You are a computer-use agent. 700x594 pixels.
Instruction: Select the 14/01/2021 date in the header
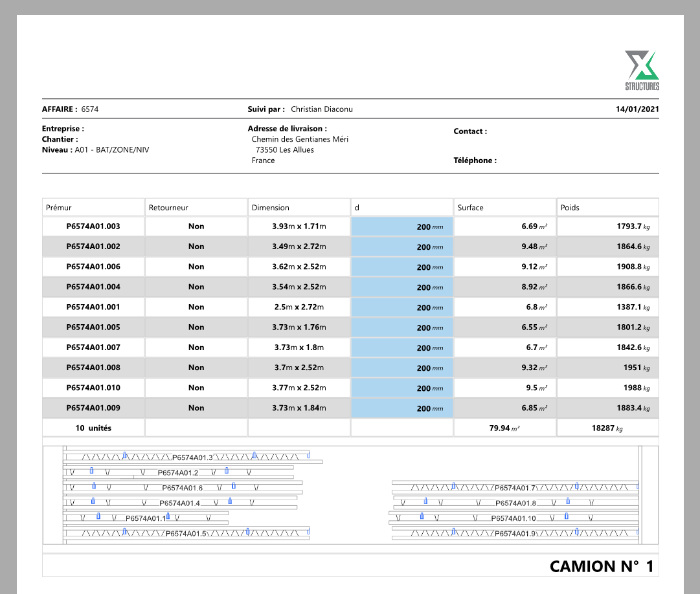tap(637, 109)
